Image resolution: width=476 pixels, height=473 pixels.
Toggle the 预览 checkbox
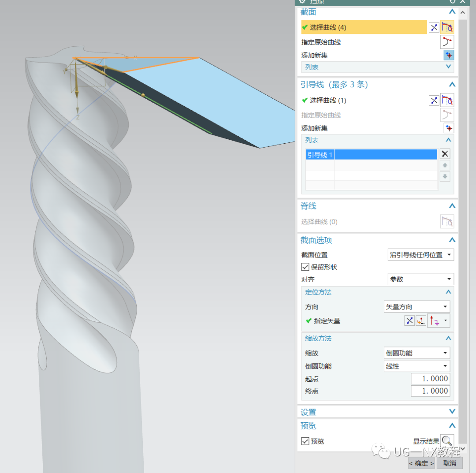305,441
